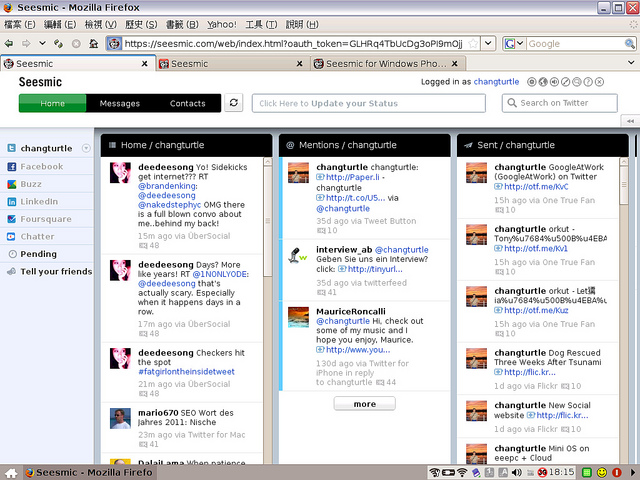Open the http://Paper.li link
The height and width of the screenshot is (480, 640).
(x=353, y=177)
